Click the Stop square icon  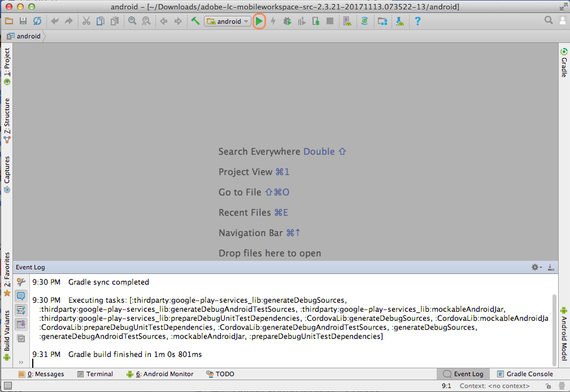point(330,21)
